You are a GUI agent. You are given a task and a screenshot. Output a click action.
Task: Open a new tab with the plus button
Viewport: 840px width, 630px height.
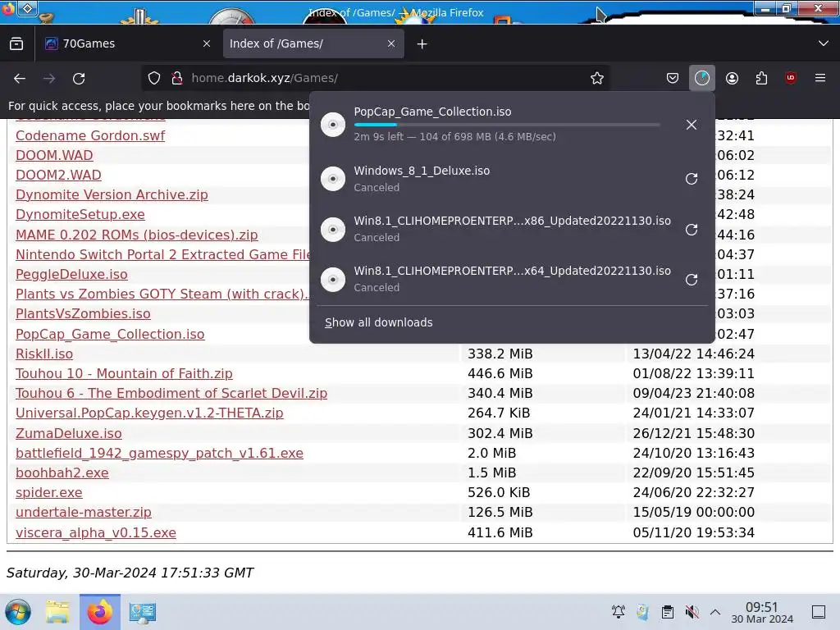coord(422,44)
